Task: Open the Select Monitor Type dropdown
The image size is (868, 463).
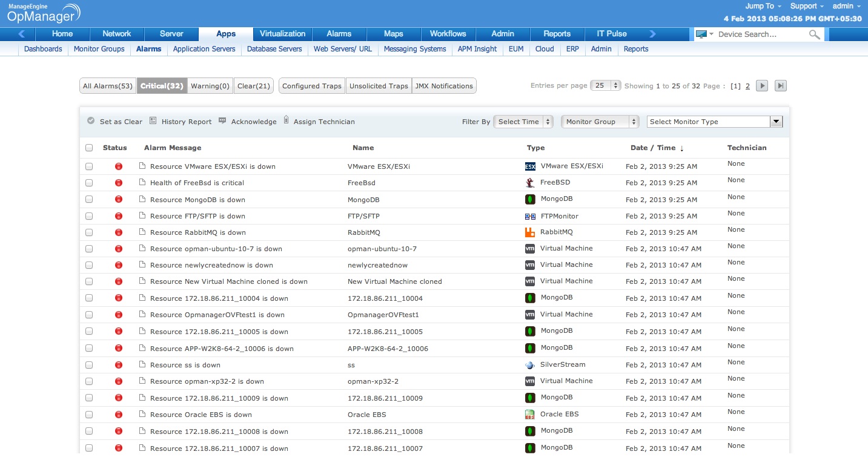Action: coord(715,122)
